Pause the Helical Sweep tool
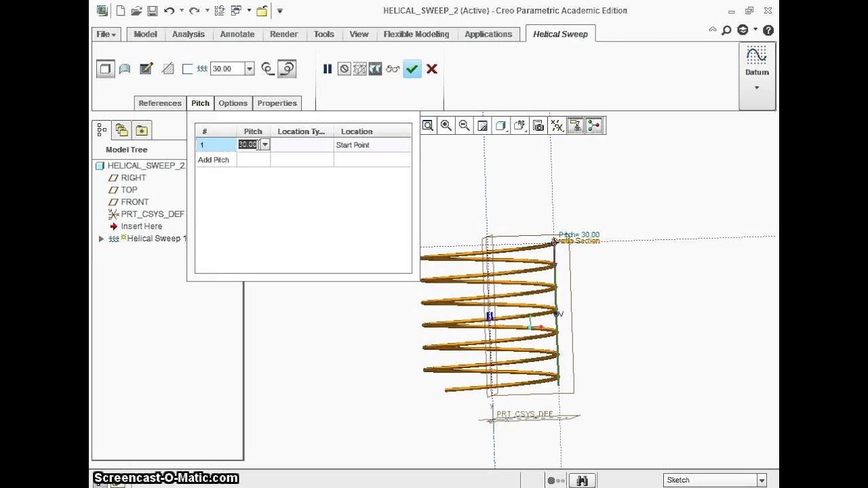Viewport: 868px width, 488px height. point(328,68)
